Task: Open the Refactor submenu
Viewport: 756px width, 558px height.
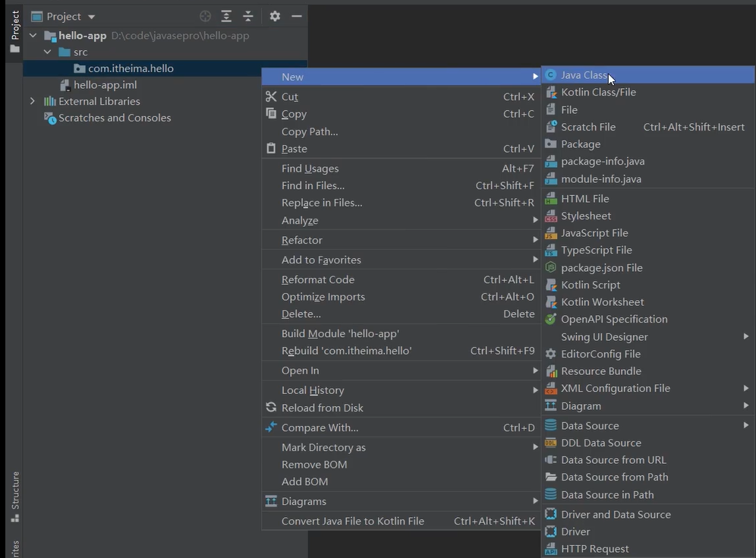Action: (x=401, y=240)
